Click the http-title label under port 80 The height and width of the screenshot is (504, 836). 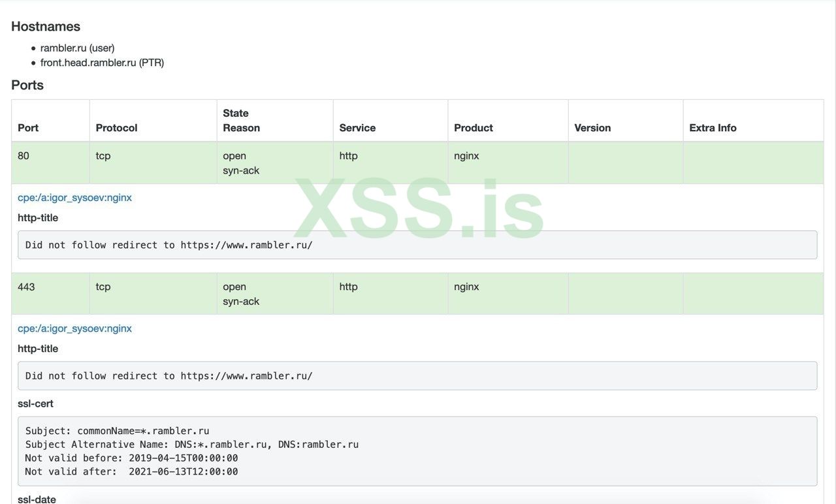click(38, 217)
